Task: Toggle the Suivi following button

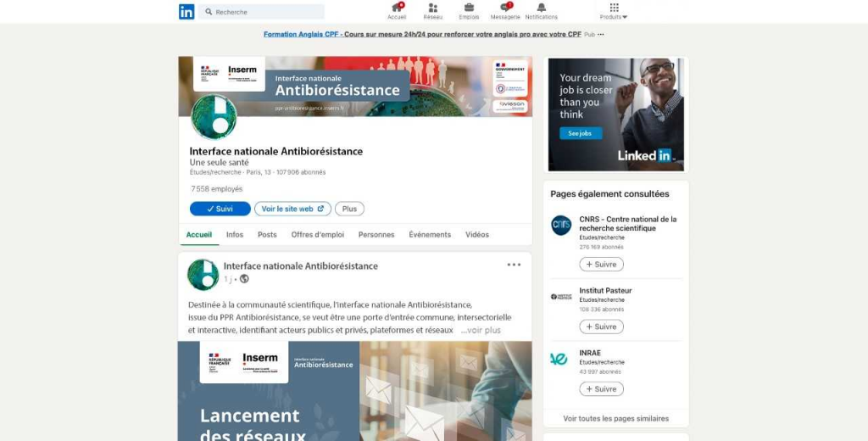Action: tap(220, 209)
